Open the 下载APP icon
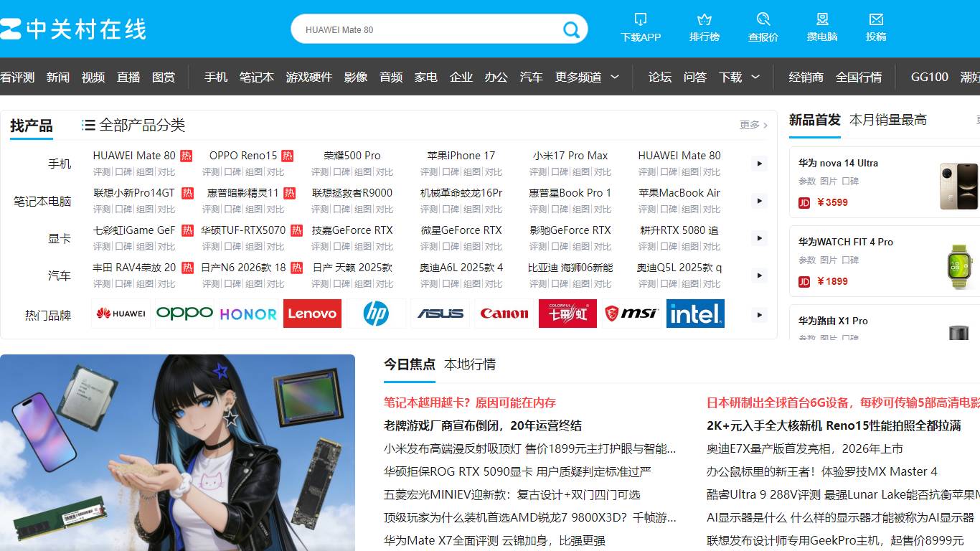Viewport: 980px width, 551px height. click(x=641, y=20)
